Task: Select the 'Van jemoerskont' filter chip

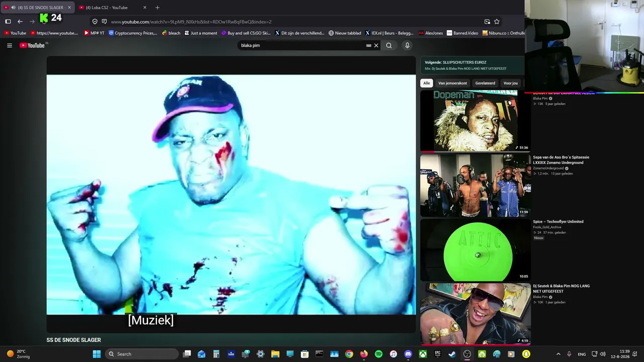Action: click(x=452, y=83)
